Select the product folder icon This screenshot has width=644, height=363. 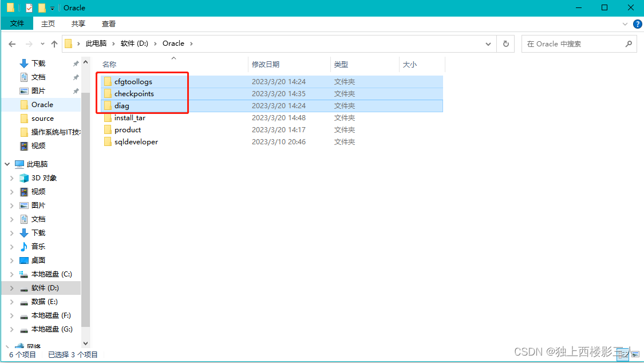point(108,130)
